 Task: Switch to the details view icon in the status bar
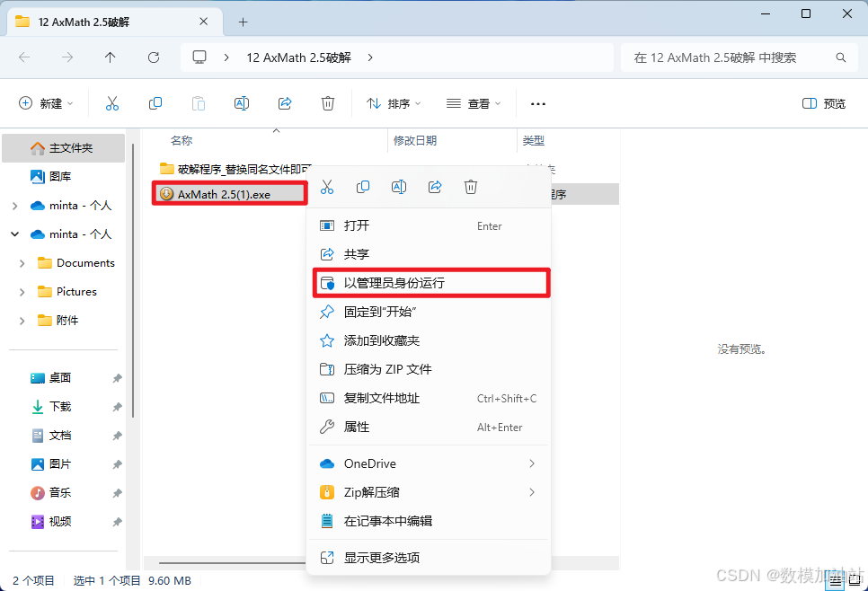(836, 580)
